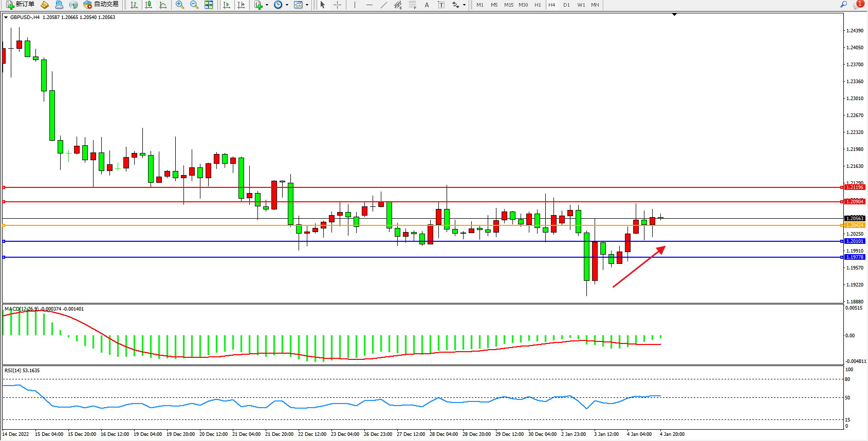Zoom out of the chart
868x441 pixels.
click(x=194, y=5)
